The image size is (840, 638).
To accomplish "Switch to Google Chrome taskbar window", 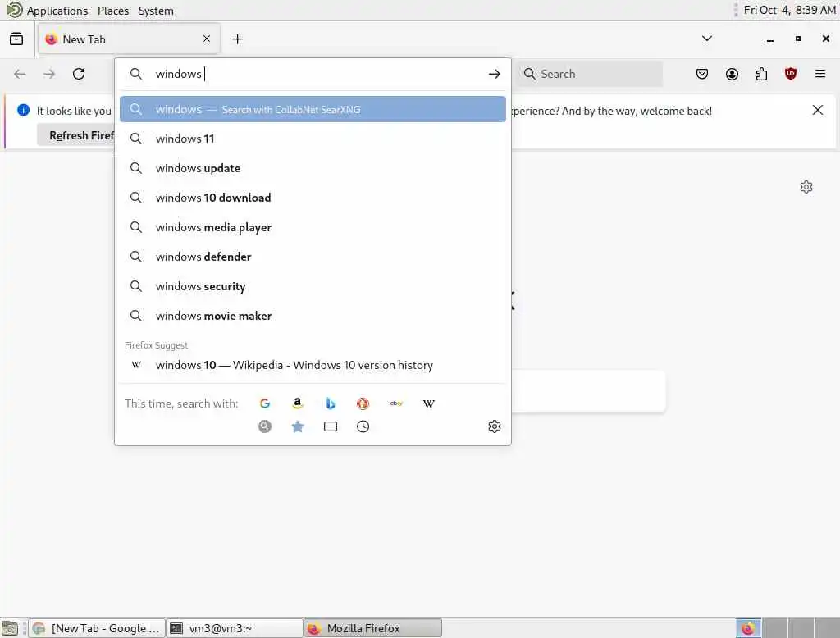I will coord(97,628).
